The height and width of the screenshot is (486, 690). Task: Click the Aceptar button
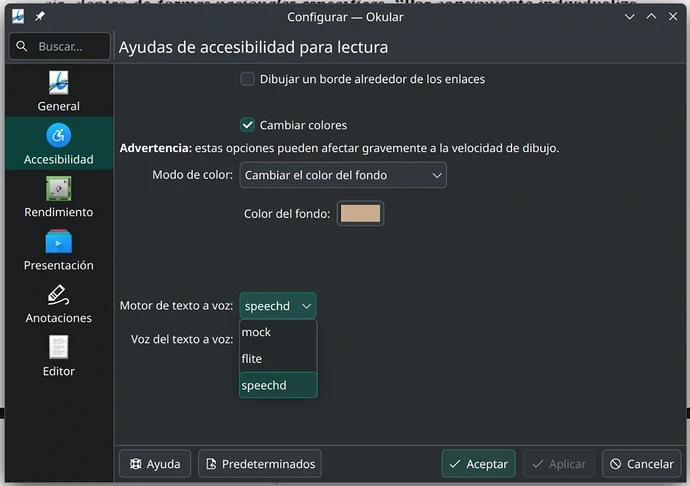pyautogui.click(x=478, y=464)
